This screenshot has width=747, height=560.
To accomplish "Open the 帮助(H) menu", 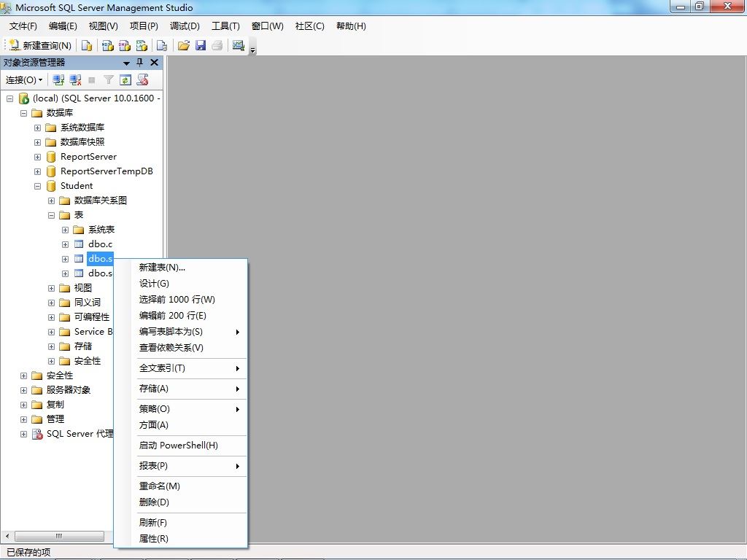I will point(351,26).
